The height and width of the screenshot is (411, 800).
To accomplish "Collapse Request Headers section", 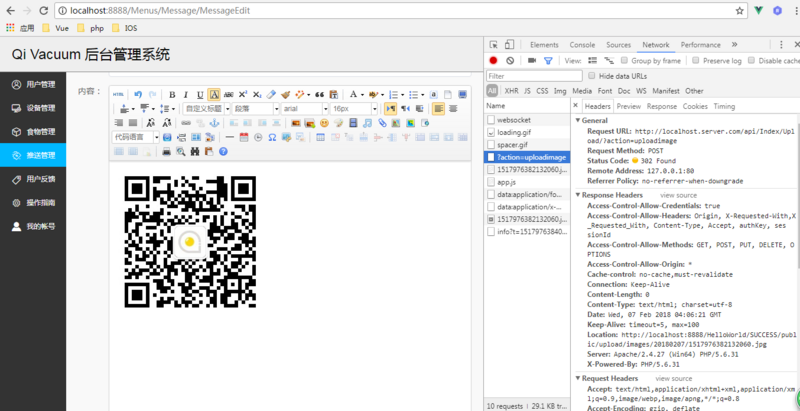I will pyautogui.click(x=578, y=378).
